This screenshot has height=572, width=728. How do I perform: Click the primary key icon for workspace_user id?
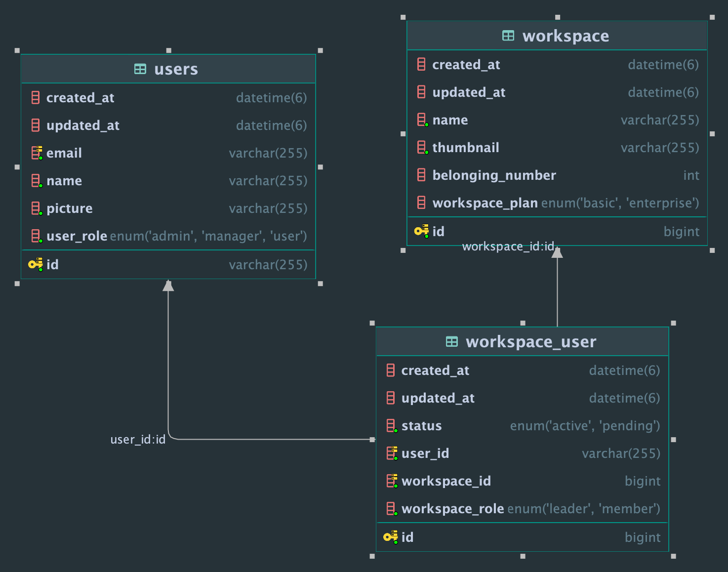click(x=391, y=537)
